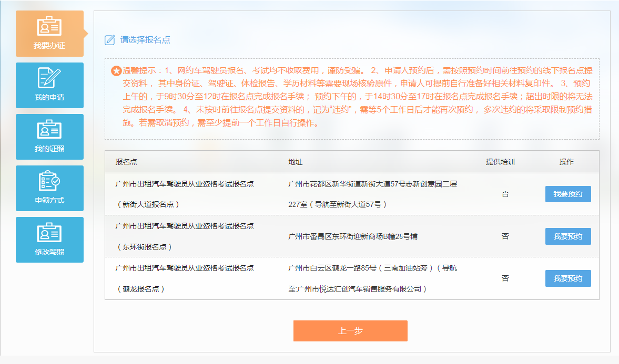Click the 我的证照 ID card icon
Image resolution: width=619 pixels, height=364 pixels.
49,129
